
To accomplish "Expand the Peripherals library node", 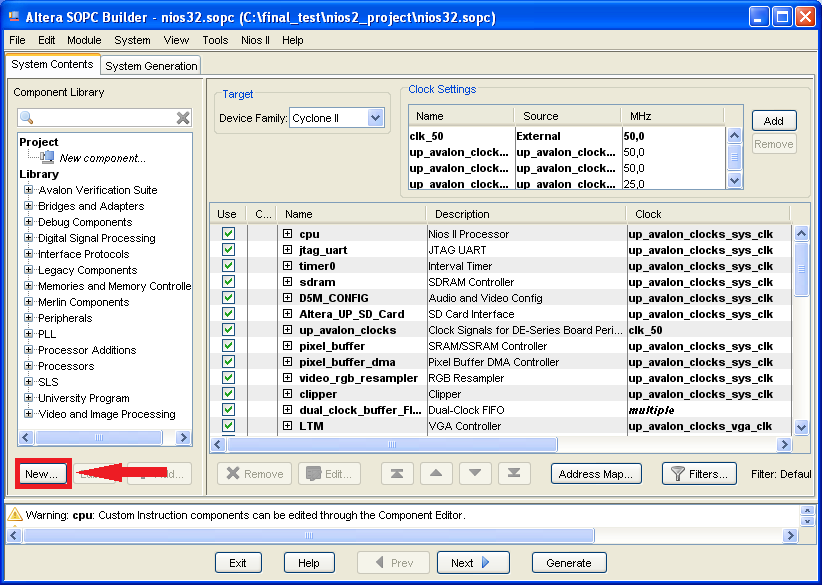I will [28, 318].
